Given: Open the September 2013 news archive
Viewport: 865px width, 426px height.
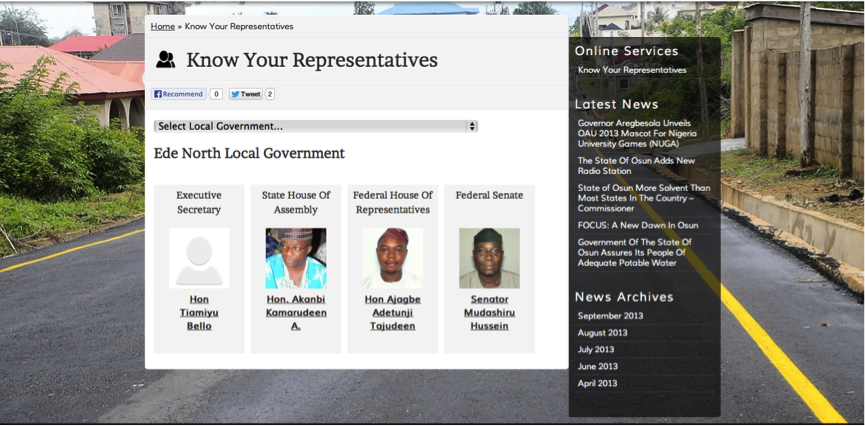Looking at the screenshot, I should [610, 316].
